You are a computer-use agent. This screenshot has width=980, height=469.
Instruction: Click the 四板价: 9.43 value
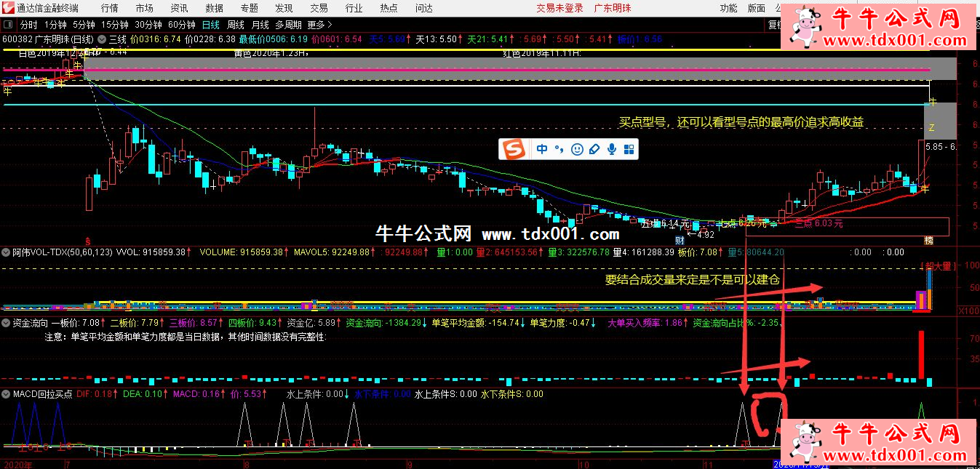point(253,323)
